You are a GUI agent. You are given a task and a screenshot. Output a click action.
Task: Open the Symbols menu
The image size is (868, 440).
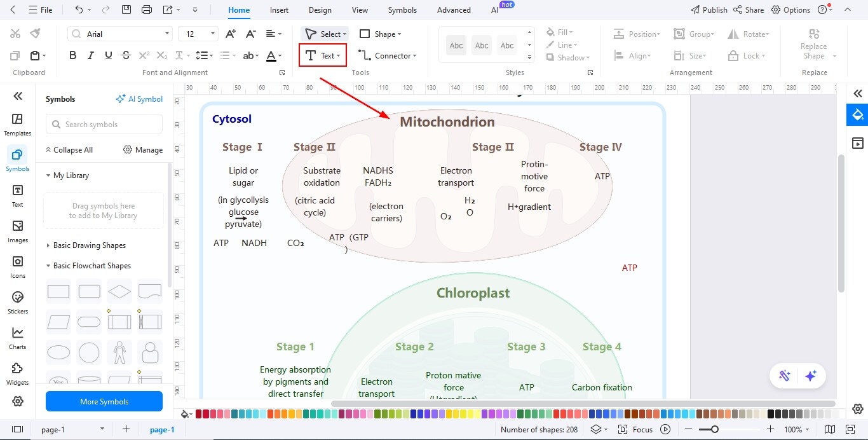(x=402, y=10)
